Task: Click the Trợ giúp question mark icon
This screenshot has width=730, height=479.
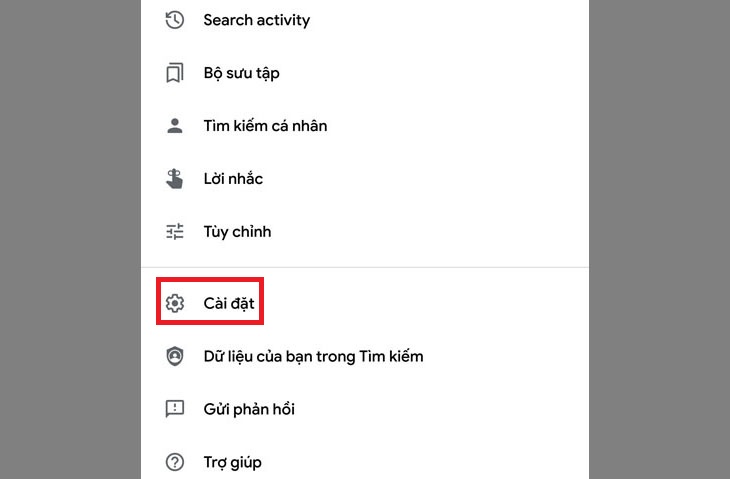Action: (175, 462)
